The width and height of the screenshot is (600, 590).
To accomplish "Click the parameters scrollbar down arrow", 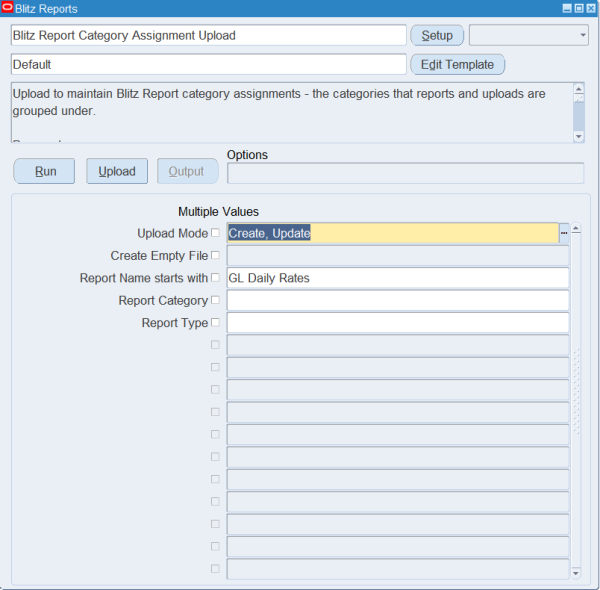I will pyautogui.click(x=576, y=573).
